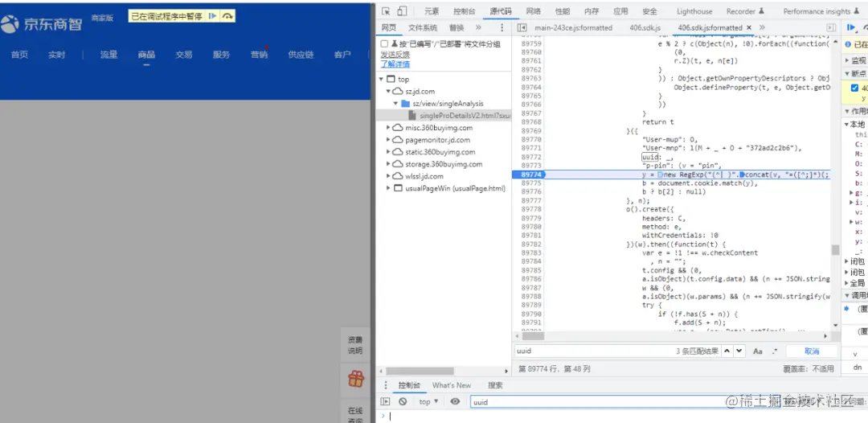Image resolution: width=868 pixels, height=423 pixels.
Task: Open the Lighthouse tab
Action: [x=694, y=11]
